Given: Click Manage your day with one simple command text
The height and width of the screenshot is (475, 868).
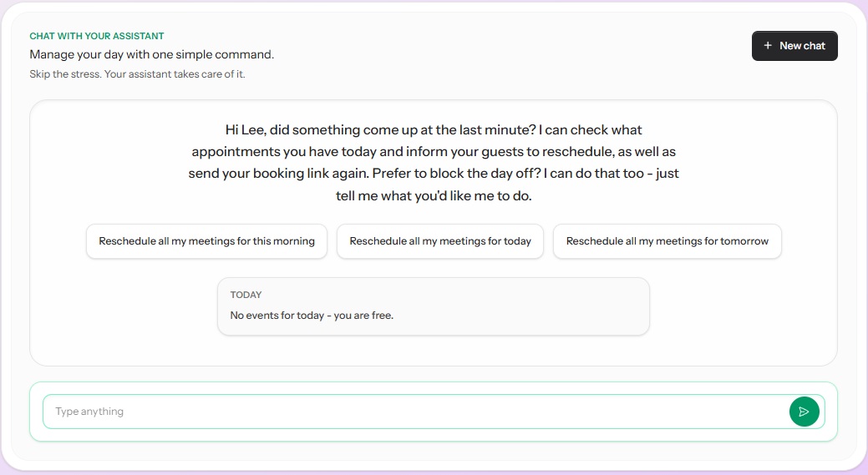Looking at the screenshot, I should point(152,54).
